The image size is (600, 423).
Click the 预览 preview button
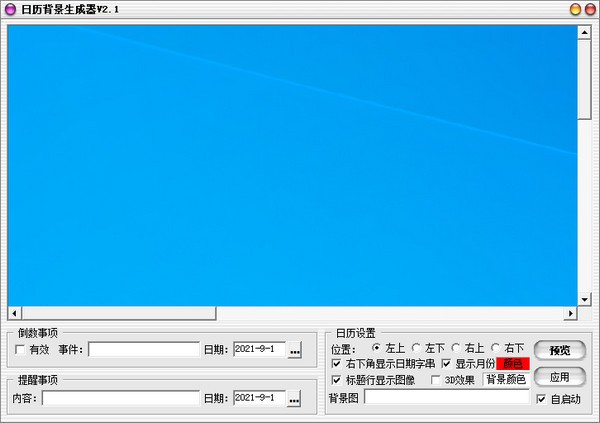tap(560, 350)
